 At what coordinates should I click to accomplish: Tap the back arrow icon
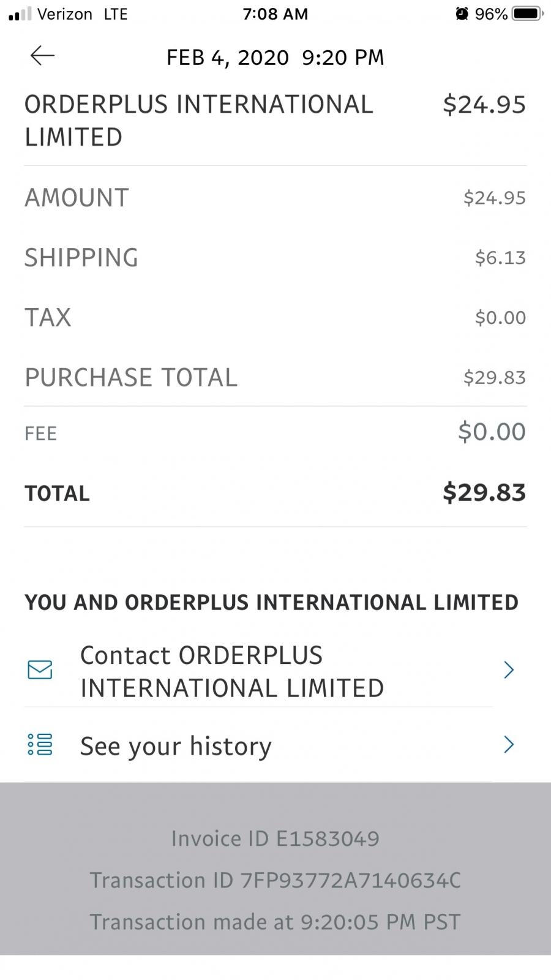pyautogui.click(x=42, y=56)
